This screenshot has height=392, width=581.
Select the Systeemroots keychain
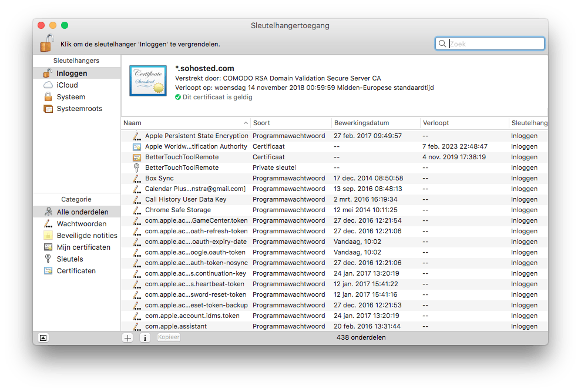point(77,109)
